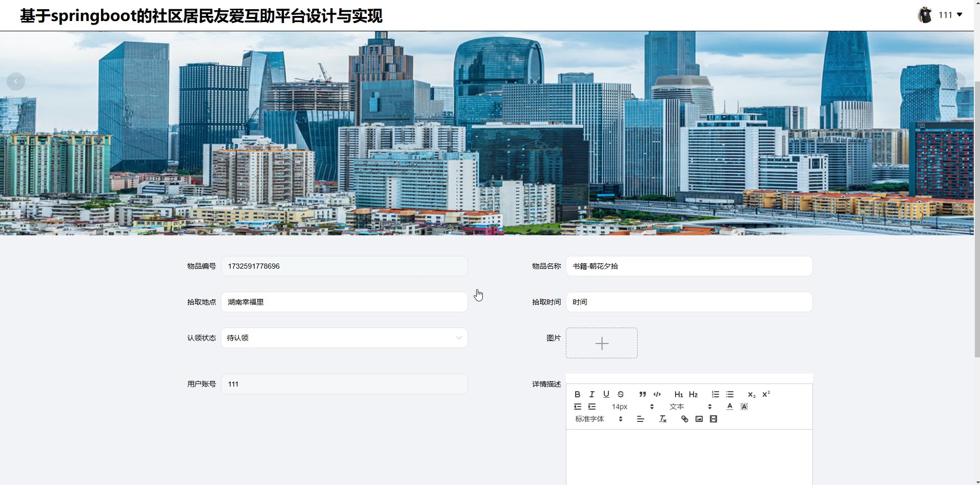The height and width of the screenshot is (485, 980).
Task: Insert an image in description editor
Action: pyautogui.click(x=699, y=419)
